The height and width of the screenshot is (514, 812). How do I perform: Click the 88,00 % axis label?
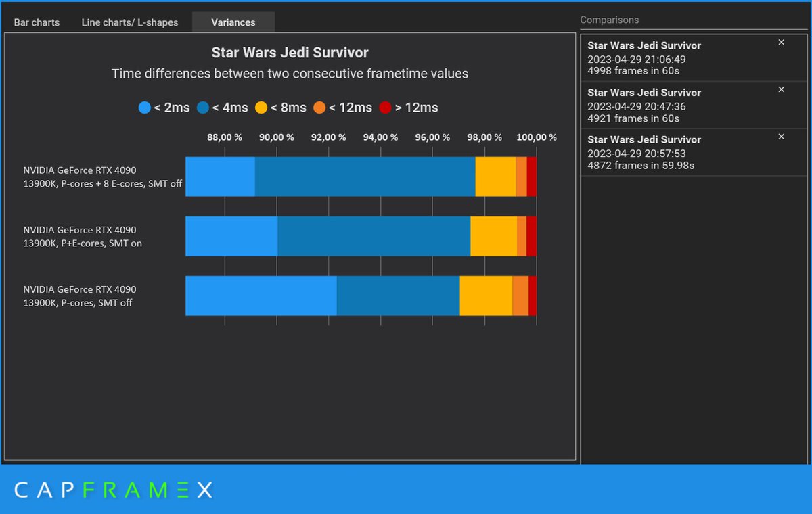coord(224,137)
